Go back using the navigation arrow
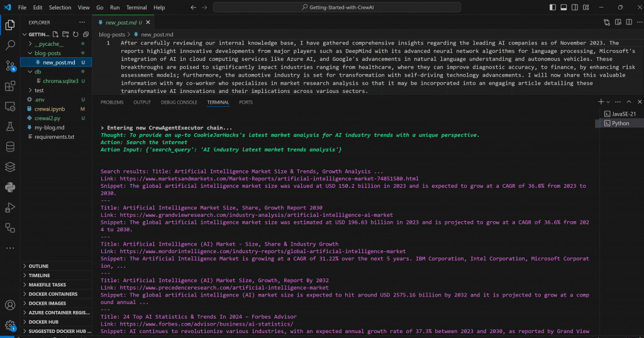Screen dimensions: 644x338 tap(193, 8)
